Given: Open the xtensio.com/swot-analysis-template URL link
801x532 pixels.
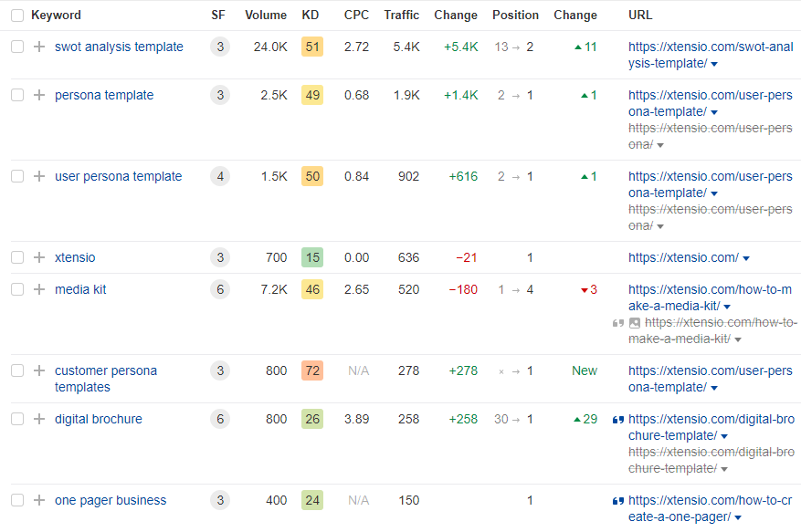Looking at the screenshot, I should pyautogui.click(x=710, y=55).
